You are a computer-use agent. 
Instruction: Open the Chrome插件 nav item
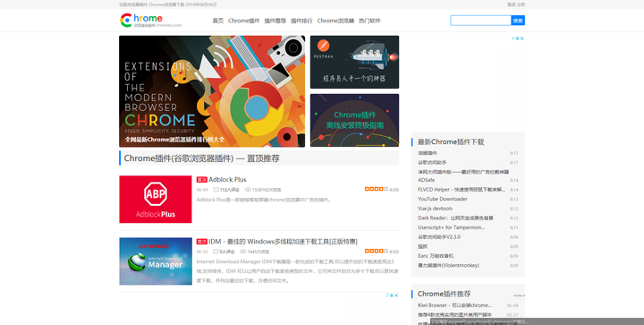(x=244, y=21)
